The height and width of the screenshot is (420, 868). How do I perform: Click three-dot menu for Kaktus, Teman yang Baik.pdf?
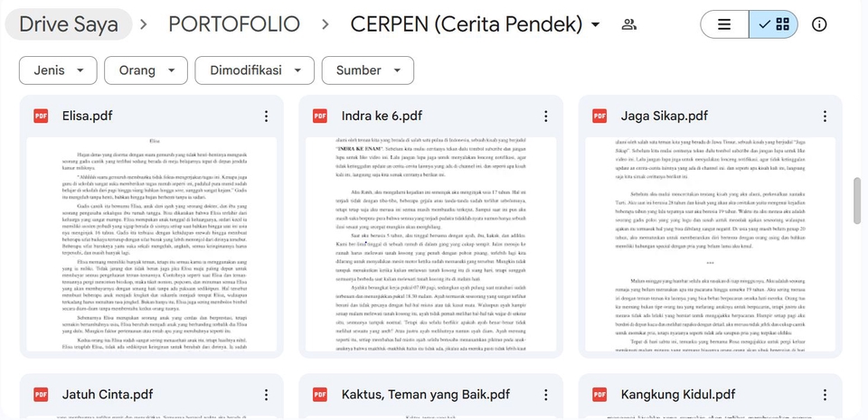545,395
